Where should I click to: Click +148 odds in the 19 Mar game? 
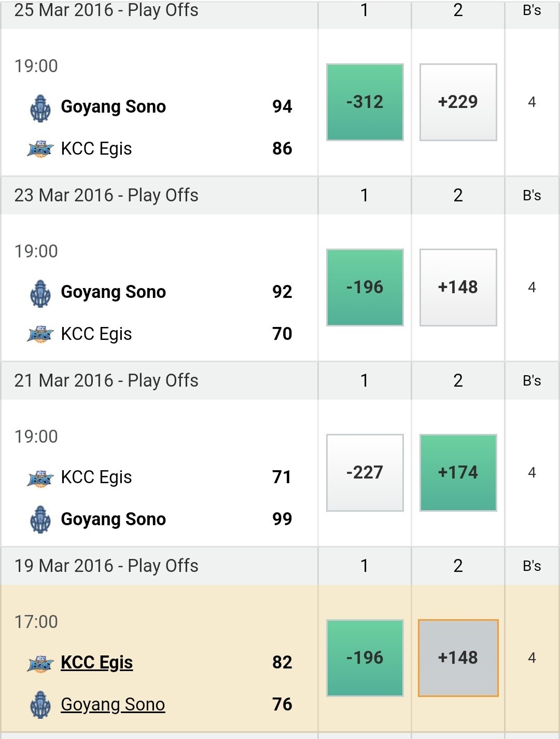click(x=458, y=658)
